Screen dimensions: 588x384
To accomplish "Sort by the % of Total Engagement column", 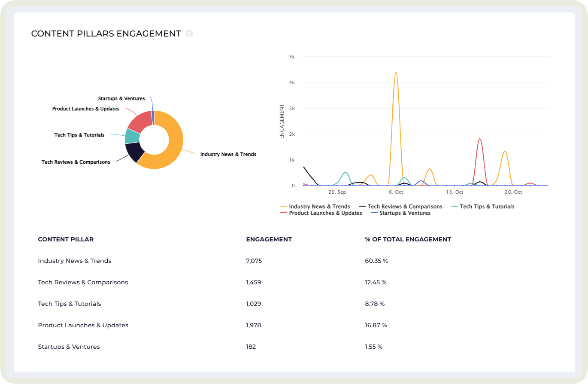I will 408,239.
